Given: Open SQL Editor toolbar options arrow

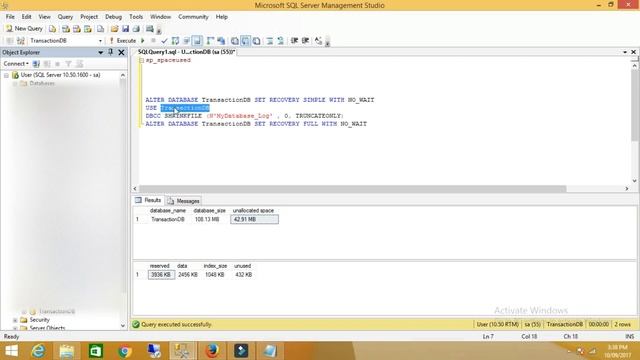Looking at the screenshot, I should [x=327, y=41].
